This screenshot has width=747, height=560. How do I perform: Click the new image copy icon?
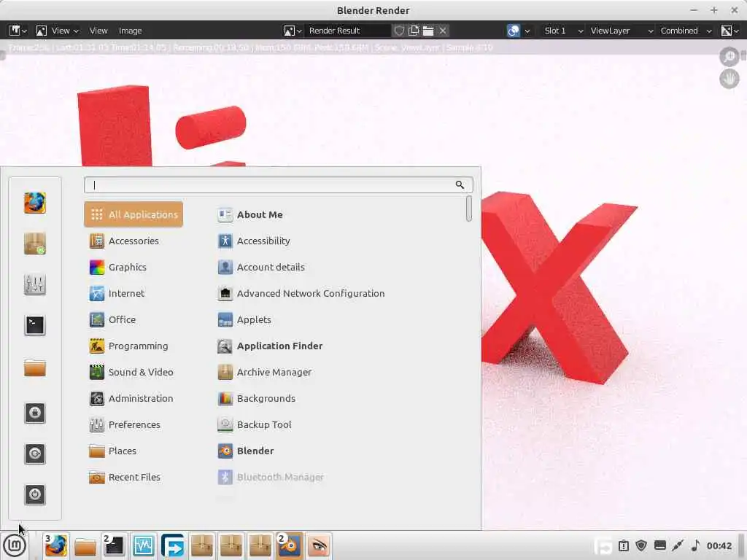414,31
